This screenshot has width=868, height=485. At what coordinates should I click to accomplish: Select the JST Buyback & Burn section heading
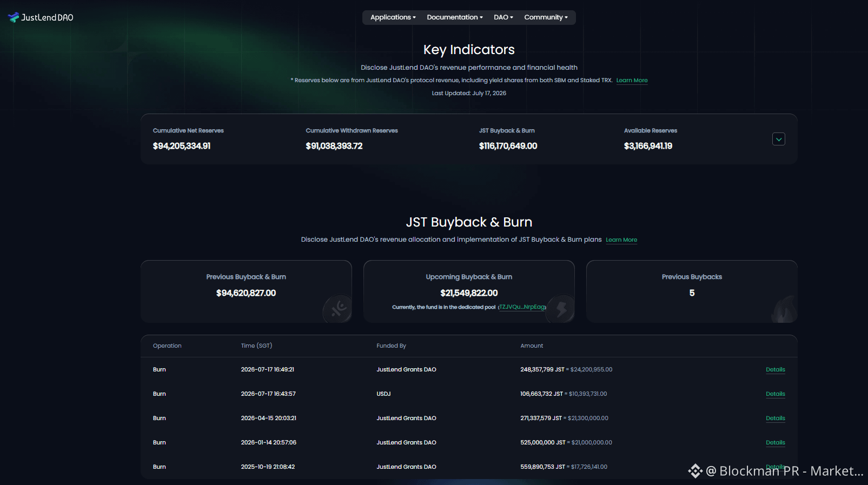469,222
